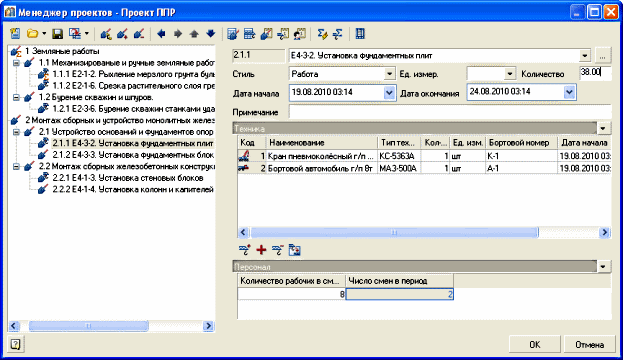Collapse node 1.1 Механизированые и ручные земляные работы
623x360 pixels.
pos(16,63)
